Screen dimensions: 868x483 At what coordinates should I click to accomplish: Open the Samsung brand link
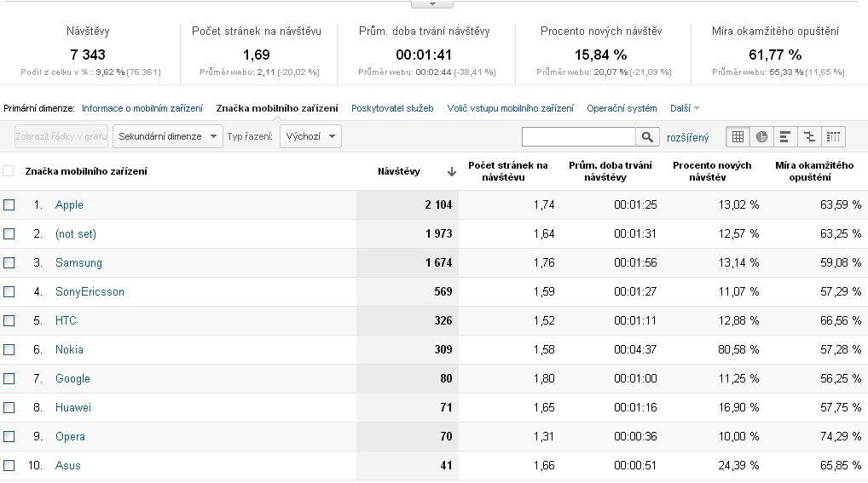pyautogui.click(x=78, y=263)
